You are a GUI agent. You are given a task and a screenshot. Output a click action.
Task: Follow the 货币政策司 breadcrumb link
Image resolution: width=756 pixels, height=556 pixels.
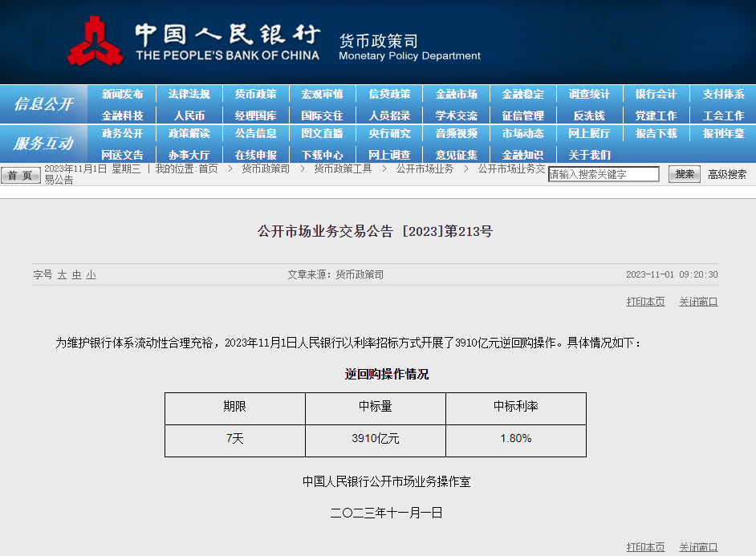(266, 168)
